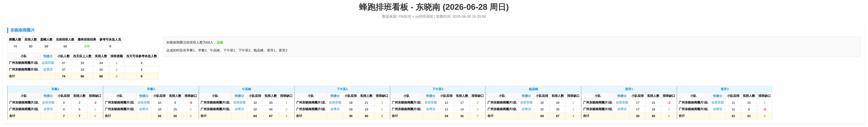This screenshot has width=868, height=127.
Task: Click the summary total 实排人数 value 68
Action: click(x=101, y=76)
